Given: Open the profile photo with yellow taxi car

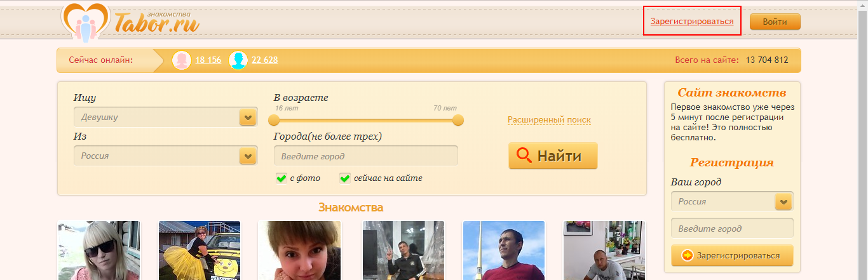Looking at the screenshot, I should pos(200,250).
